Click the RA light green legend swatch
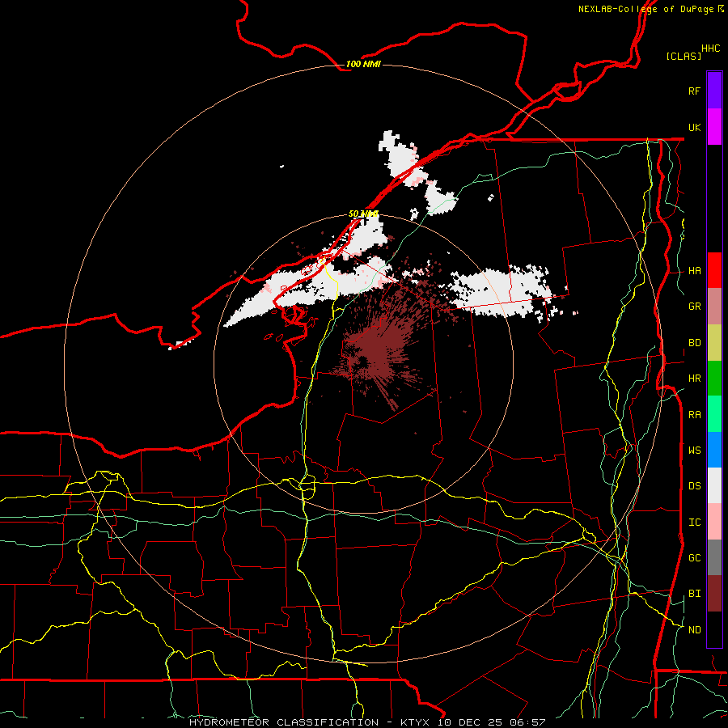Image resolution: width=728 pixels, height=728 pixels. coord(714,414)
